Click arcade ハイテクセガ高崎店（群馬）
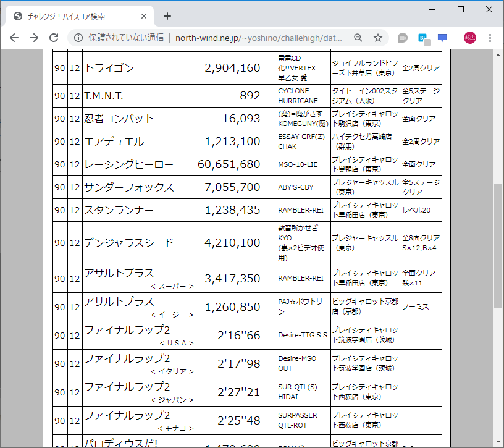Viewport: 504px width, 448px height. (x=361, y=142)
